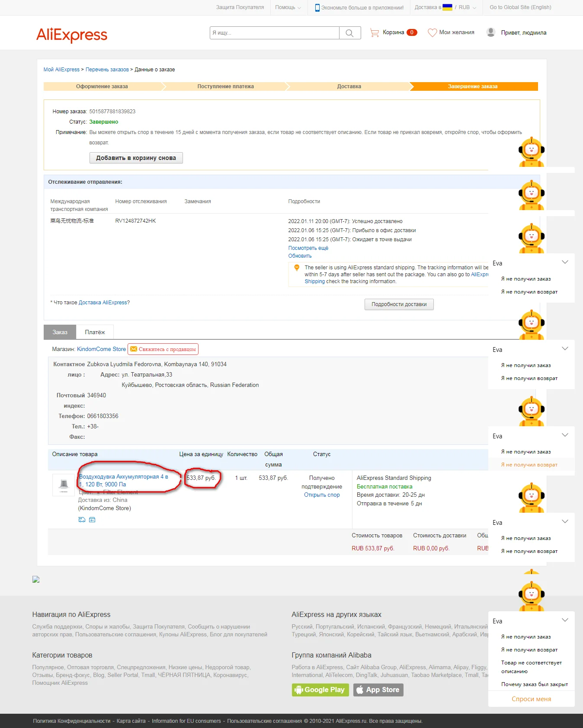Click 'Привет, людмила' account greeting
The width and height of the screenshot is (583, 728).
pyautogui.click(x=524, y=33)
